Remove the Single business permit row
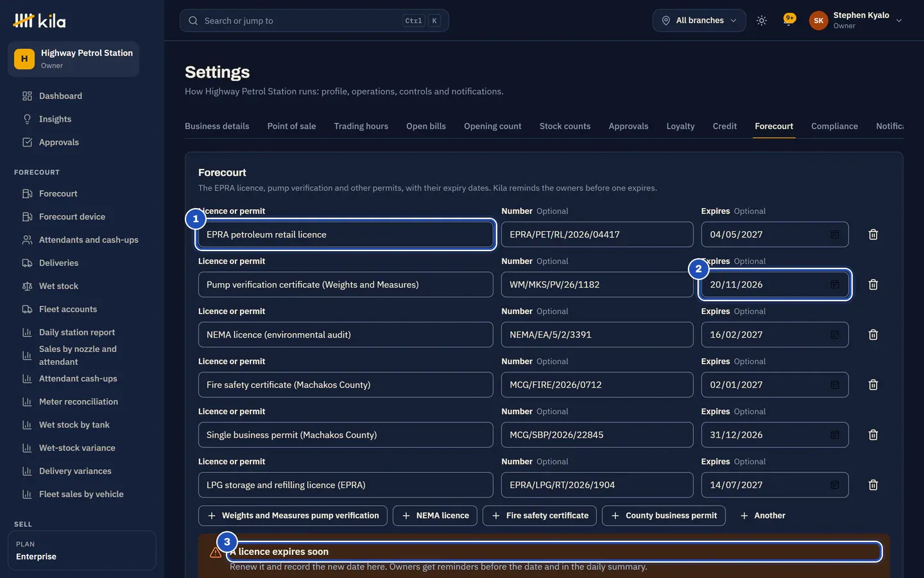Screen dimensions: 924x578 [x=873, y=435]
